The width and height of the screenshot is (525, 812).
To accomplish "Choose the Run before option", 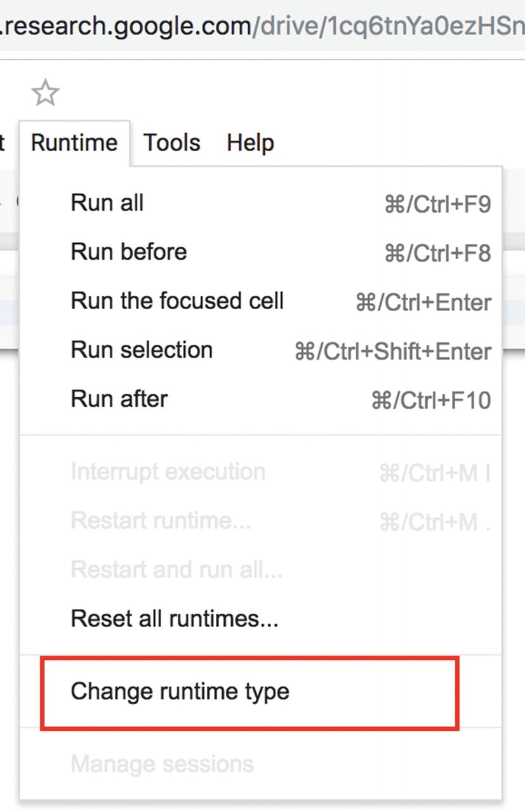I will 129,252.
